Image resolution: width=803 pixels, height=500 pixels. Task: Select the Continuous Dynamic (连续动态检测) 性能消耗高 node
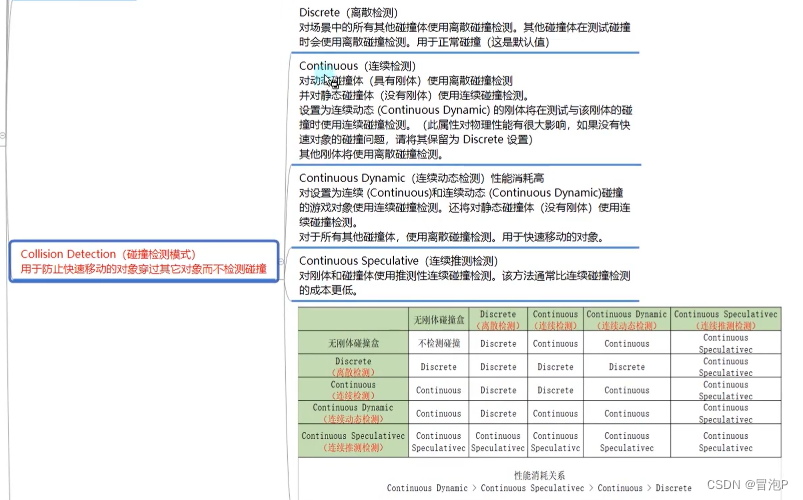pos(421,178)
